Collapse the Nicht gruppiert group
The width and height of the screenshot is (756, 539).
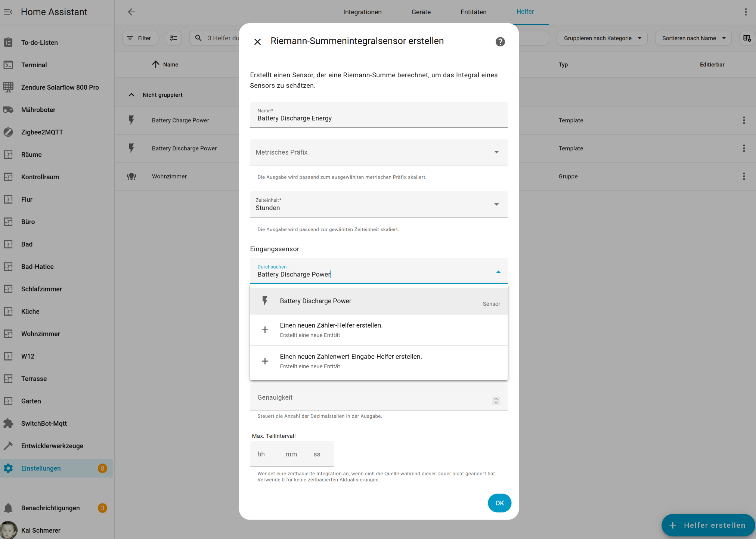131,95
